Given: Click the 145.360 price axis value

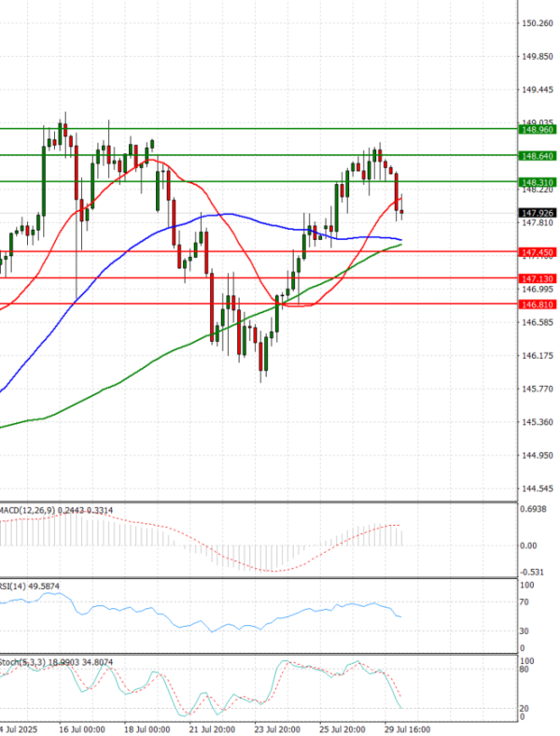Looking at the screenshot, I should (538, 422).
